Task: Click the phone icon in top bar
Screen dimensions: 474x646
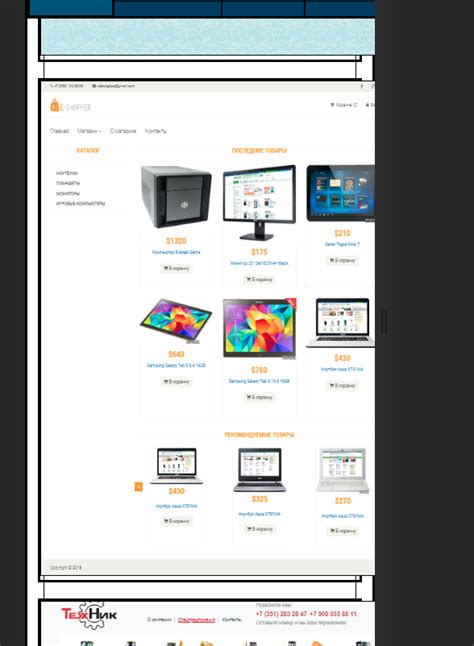Action: point(51,86)
